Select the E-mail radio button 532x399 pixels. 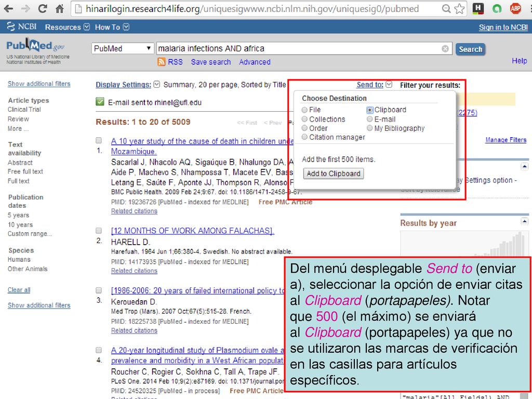[370, 119]
